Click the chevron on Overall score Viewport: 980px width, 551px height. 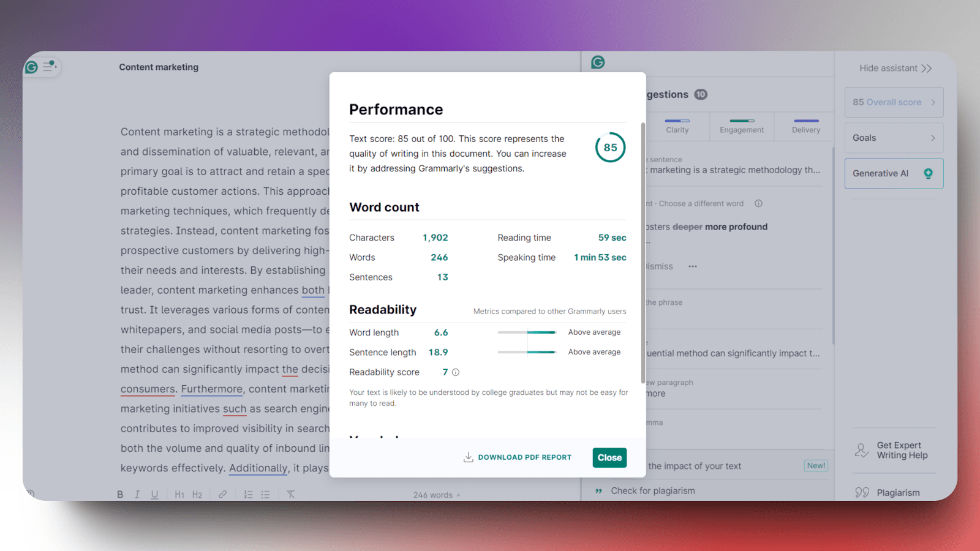tap(933, 102)
